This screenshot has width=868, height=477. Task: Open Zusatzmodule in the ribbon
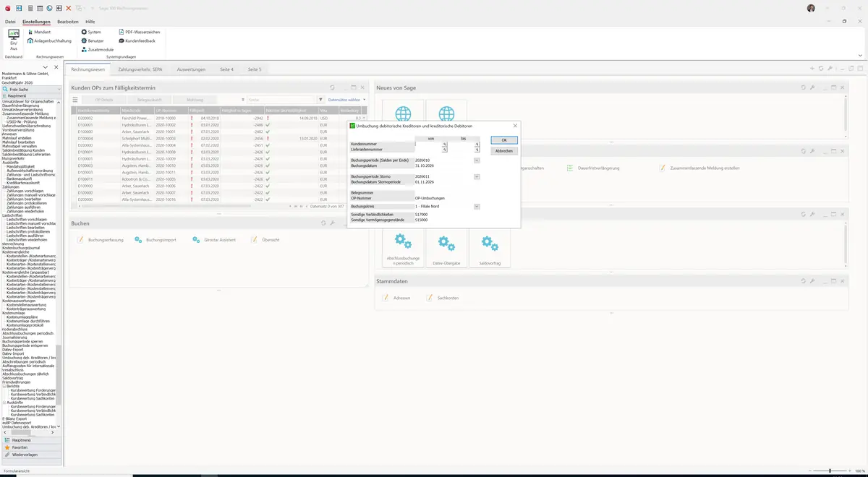pyautogui.click(x=97, y=49)
